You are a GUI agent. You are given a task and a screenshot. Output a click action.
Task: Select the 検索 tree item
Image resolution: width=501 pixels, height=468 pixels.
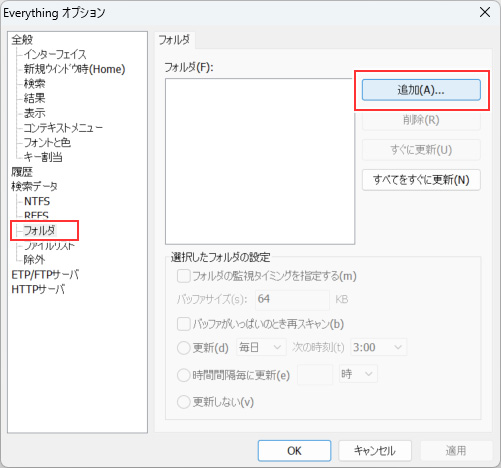tap(34, 84)
